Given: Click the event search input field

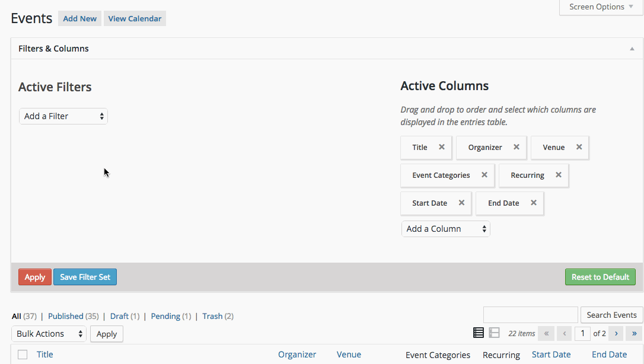Looking at the screenshot, I should (530, 315).
